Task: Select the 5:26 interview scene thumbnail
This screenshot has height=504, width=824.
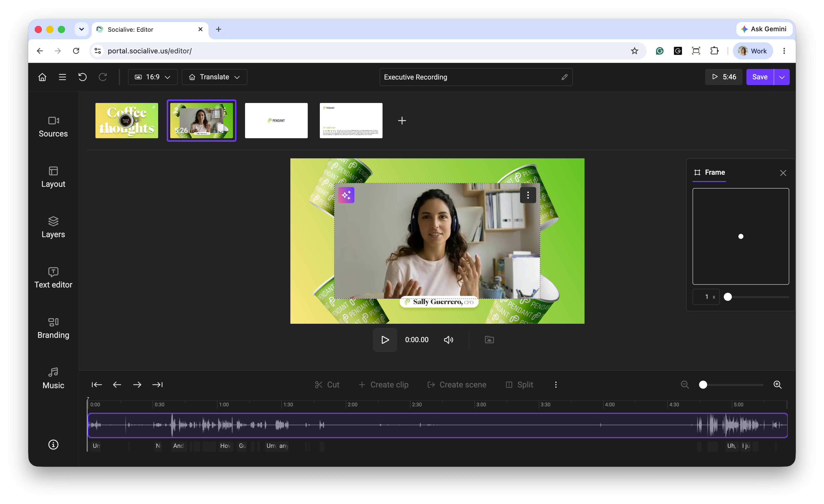Action: click(202, 121)
